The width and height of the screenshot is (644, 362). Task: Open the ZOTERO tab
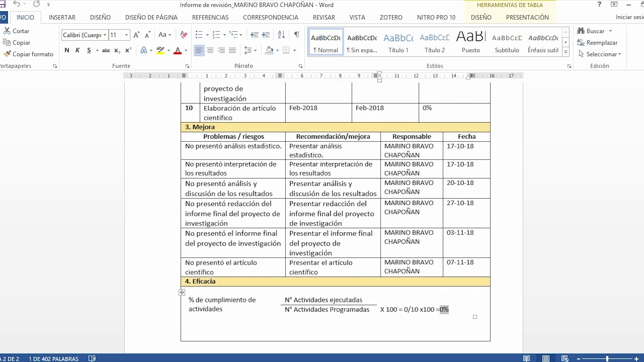(391, 17)
